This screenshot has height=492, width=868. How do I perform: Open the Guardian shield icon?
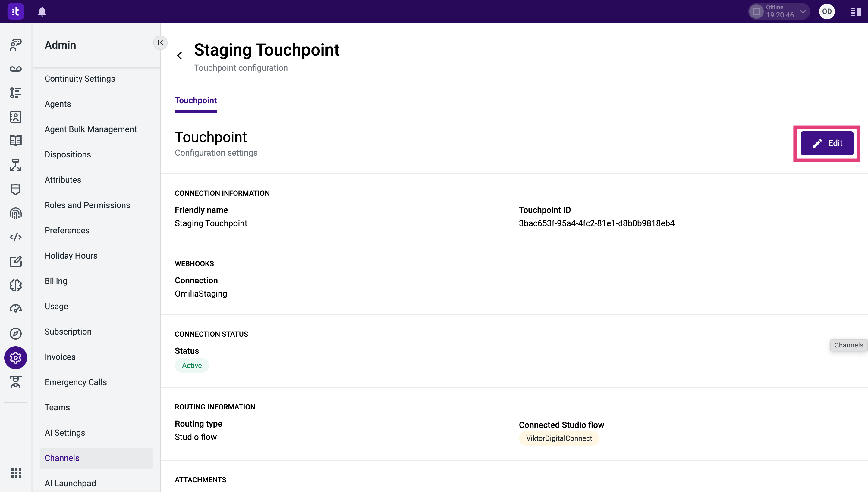coord(16,189)
